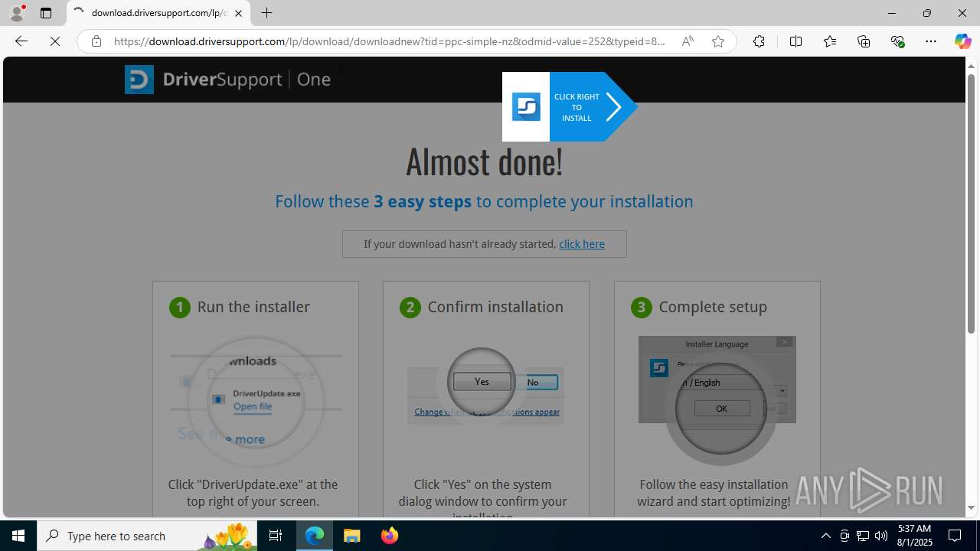Click the scrollbar down arrow
980x551 pixels.
[x=971, y=508]
